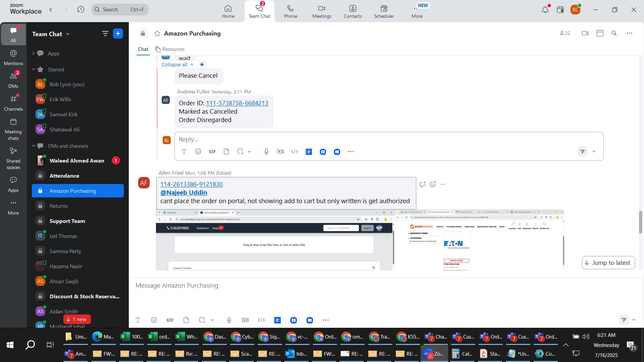Open GIF picker in the reply box
644x362 pixels.
click(212, 152)
